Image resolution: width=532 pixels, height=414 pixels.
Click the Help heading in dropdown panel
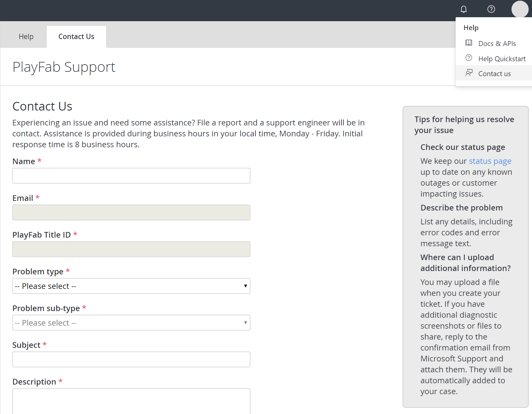(471, 28)
